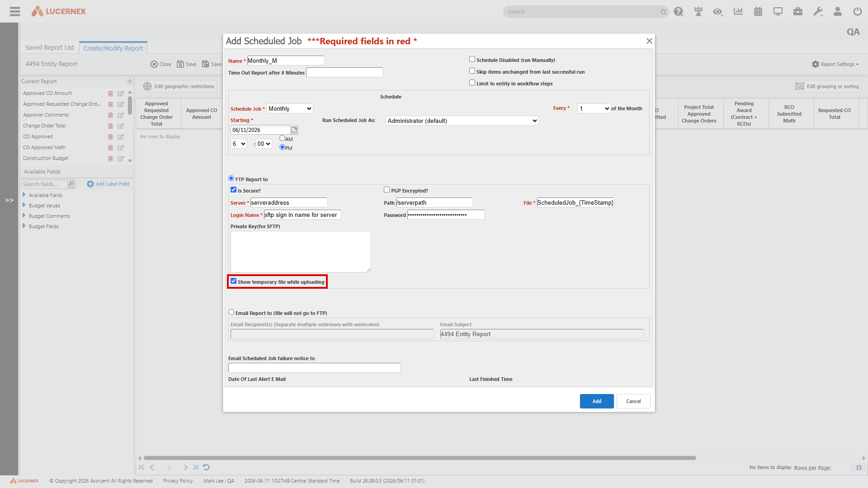Open the Every day-of-month dropdown

tap(594, 108)
